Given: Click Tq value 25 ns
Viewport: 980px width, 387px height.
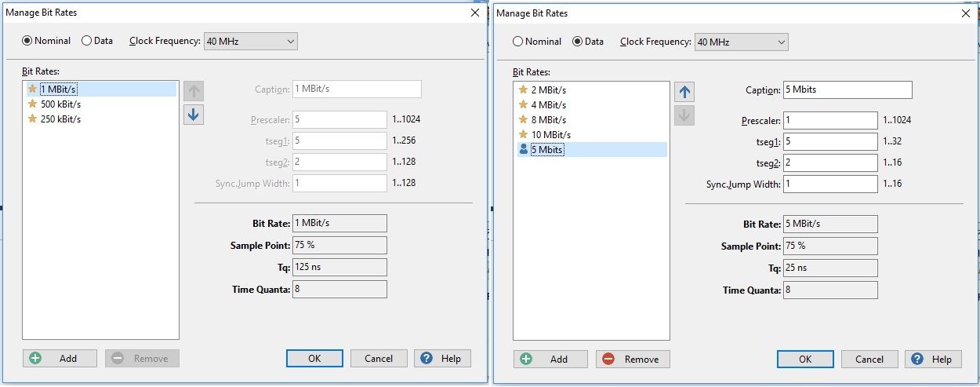Looking at the screenshot, I should click(830, 268).
